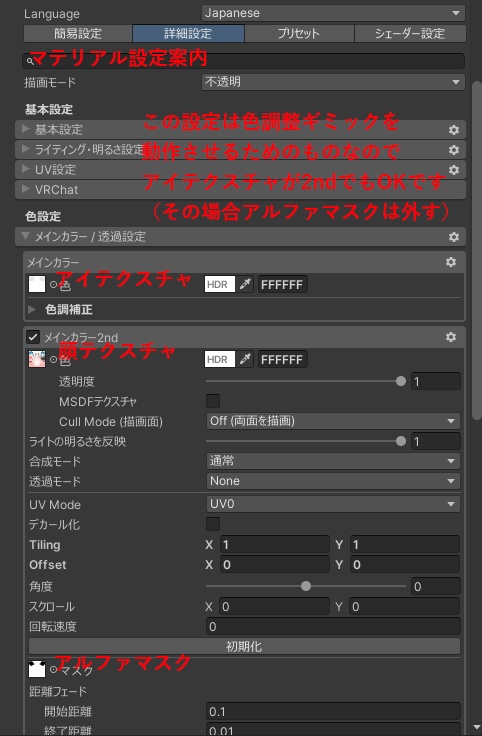Screen dimensions: 482x736
Task: Click the Tiling Y field
Action: (405, 544)
